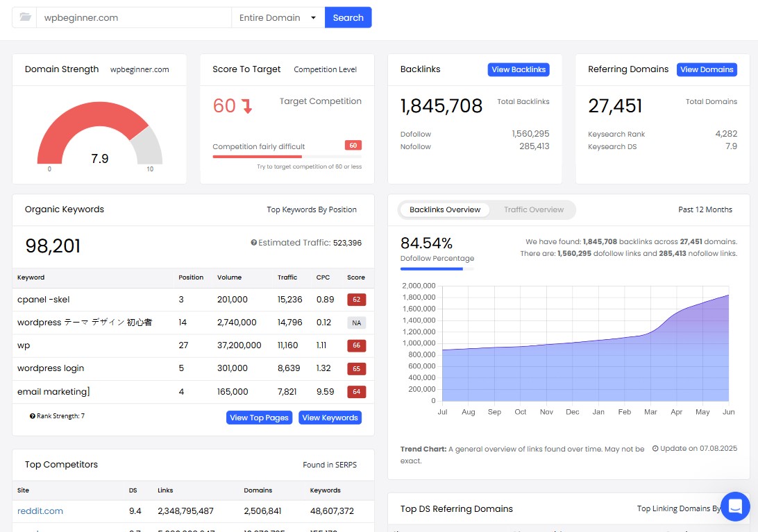Screen dimensions: 758x532
Task: Click the 84.54% dofollow percentage value
Action: pyautogui.click(x=426, y=243)
